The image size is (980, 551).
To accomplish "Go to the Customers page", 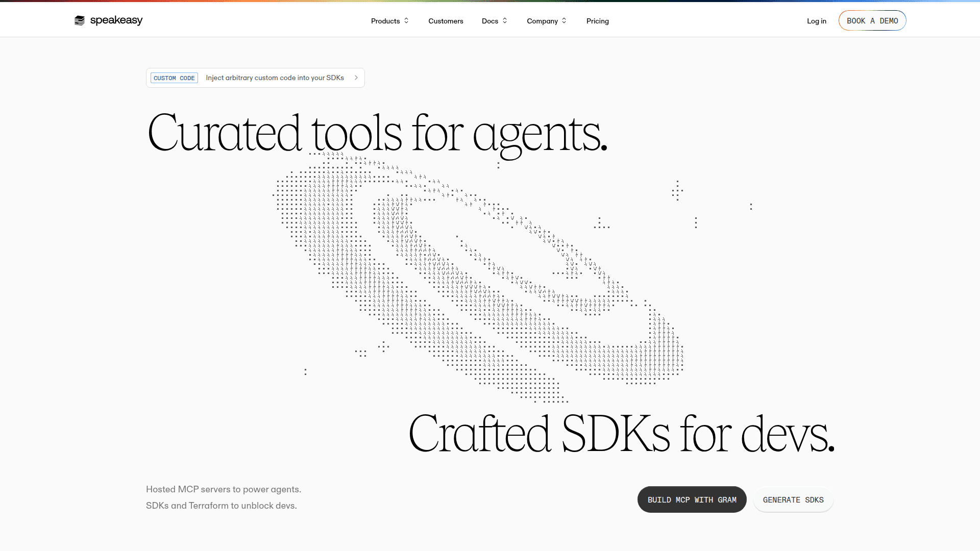I will (446, 21).
